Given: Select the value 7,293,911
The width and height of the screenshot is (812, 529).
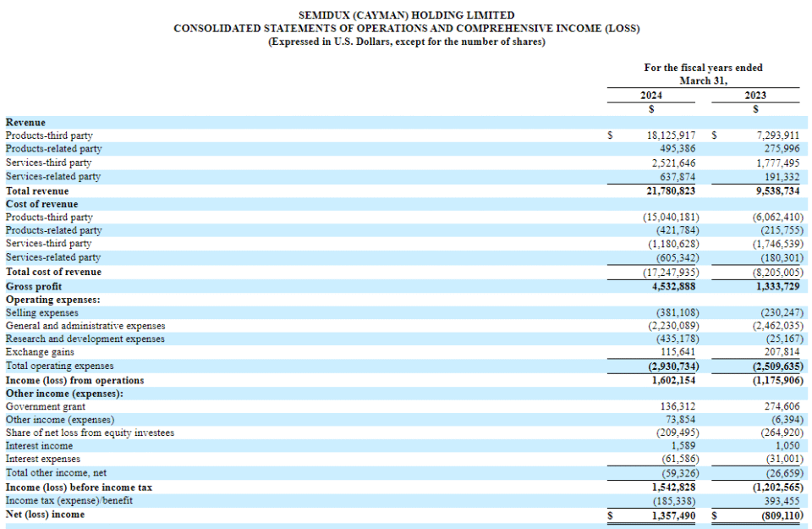Looking at the screenshot, I should 778,135.
